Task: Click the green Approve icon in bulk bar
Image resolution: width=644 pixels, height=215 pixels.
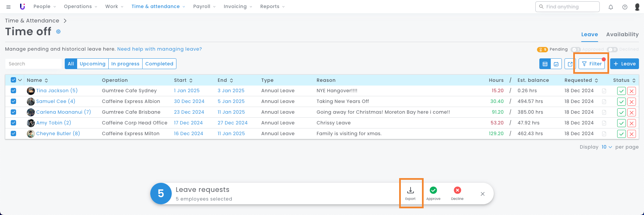Action: pyautogui.click(x=433, y=191)
